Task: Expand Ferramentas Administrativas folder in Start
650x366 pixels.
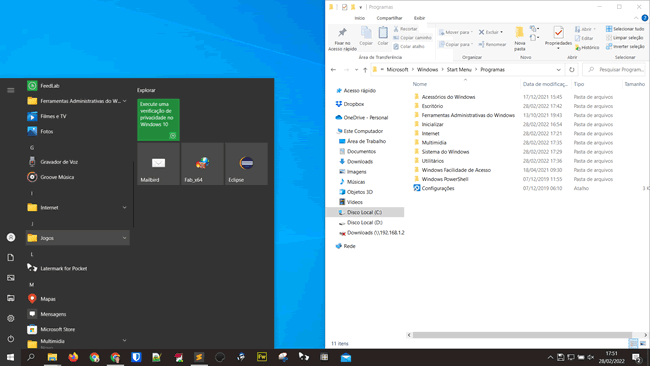Action: 78,101
